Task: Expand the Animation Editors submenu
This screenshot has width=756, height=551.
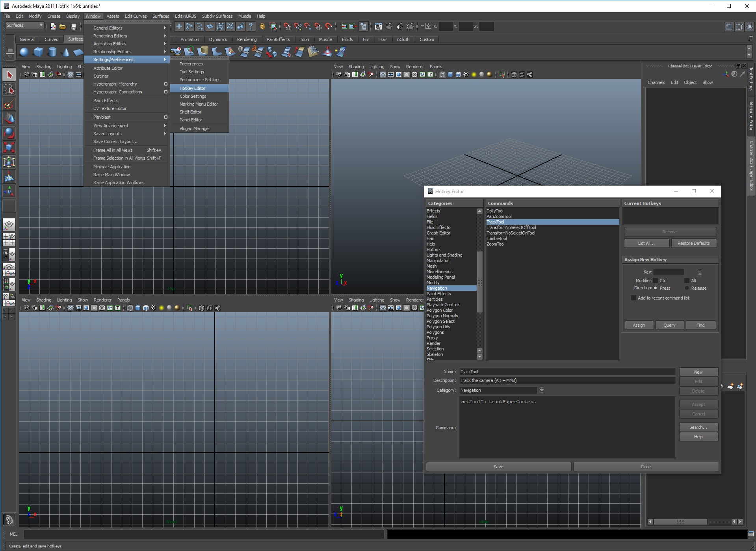Action: (x=127, y=44)
